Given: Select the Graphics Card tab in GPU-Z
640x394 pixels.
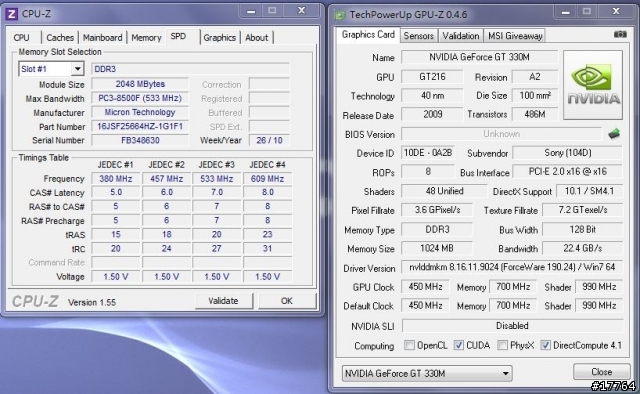Looking at the screenshot, I should pos(368,35).
